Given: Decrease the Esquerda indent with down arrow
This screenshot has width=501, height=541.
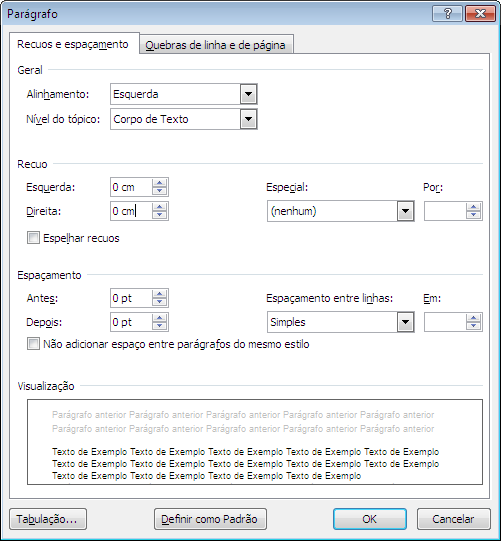Looking at the screenshot, I should [x=159, y=191].
